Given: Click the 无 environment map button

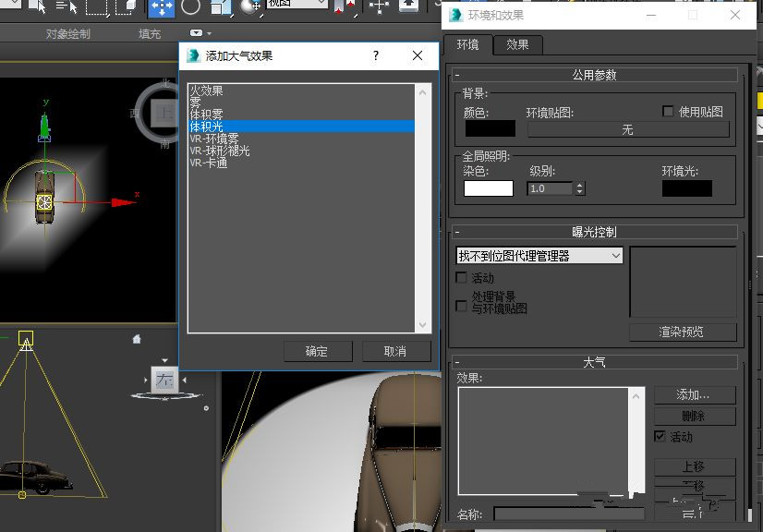Looking at the screenshot, I should click(x=628, y=129).
